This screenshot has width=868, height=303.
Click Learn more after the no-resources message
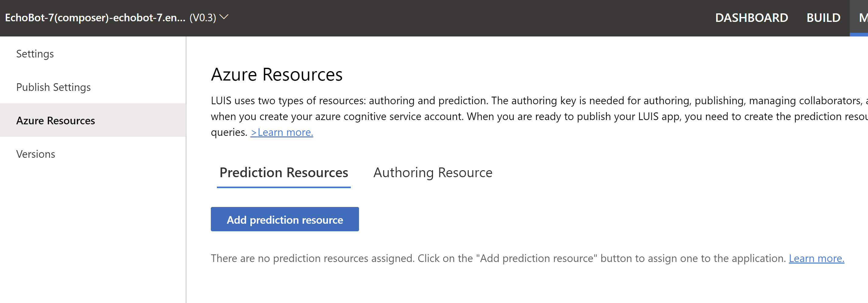click(x=817, y=258)
